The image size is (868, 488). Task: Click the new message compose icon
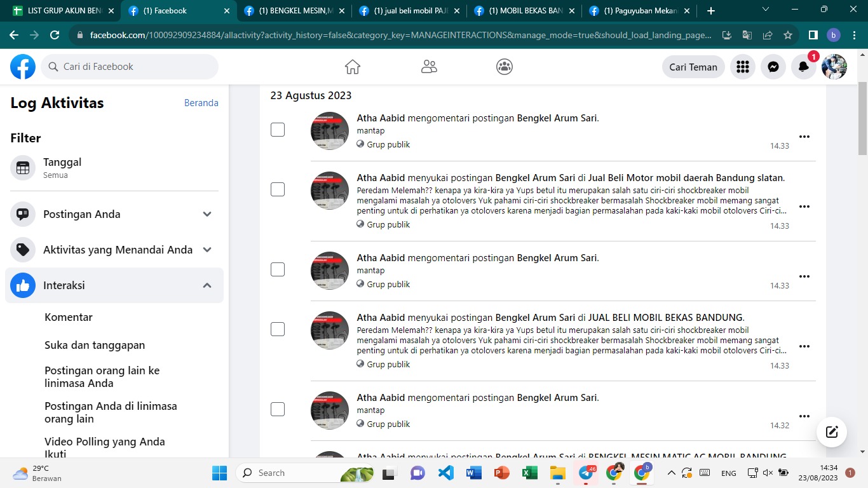pyautogui.click(x=832, y=432)
